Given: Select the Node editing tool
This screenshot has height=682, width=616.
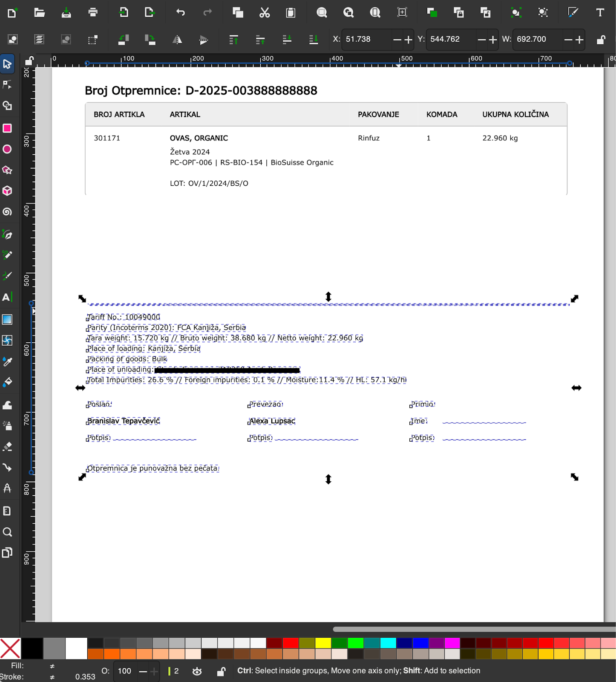Looking at the screenshot, I should [7, 85].
